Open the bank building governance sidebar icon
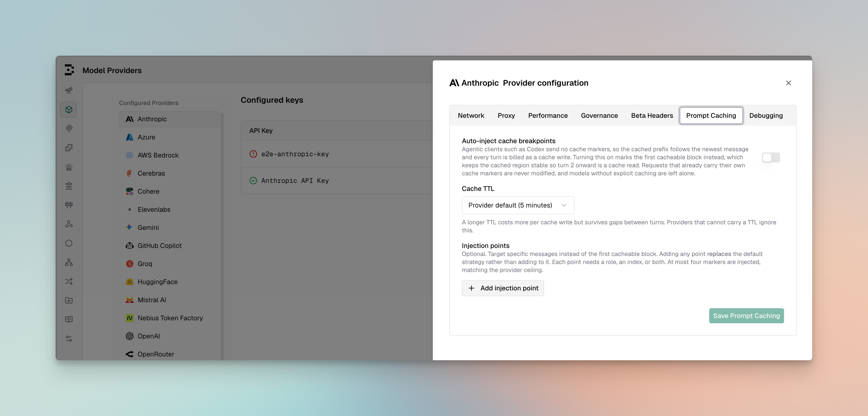 click(x=69, y=186)
